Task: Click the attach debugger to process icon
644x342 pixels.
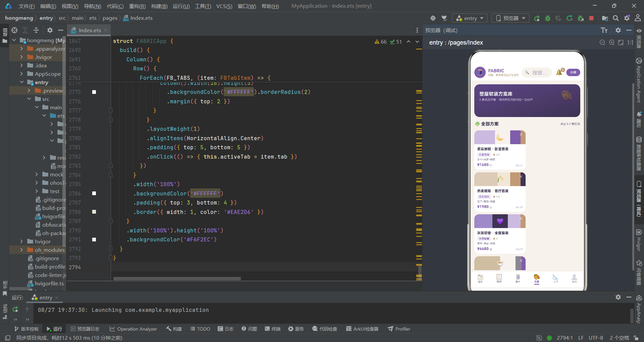Action: coord(581,18)
